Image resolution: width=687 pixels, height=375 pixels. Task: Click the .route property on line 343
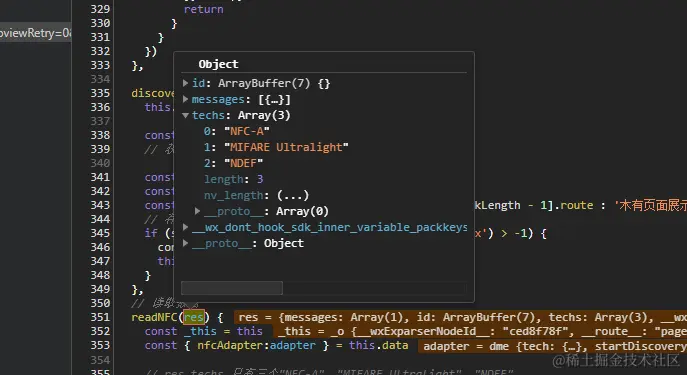pos(573,205)
